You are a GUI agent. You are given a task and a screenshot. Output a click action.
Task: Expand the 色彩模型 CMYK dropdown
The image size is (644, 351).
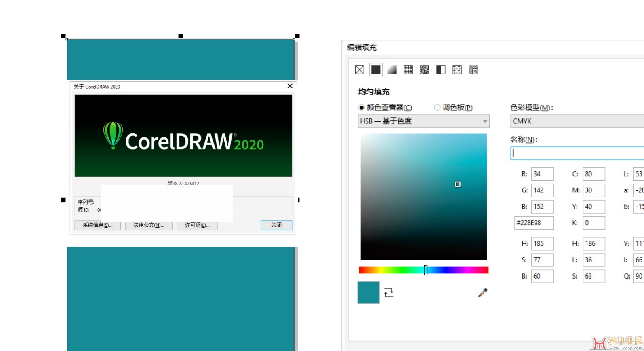pyautogui.click(x=577, y=121)
